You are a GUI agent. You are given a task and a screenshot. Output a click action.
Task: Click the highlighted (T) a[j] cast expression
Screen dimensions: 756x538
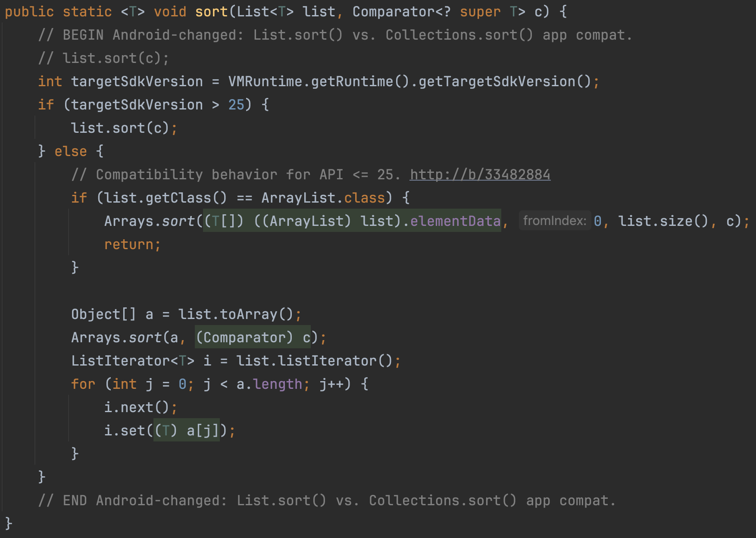(187, 431)
